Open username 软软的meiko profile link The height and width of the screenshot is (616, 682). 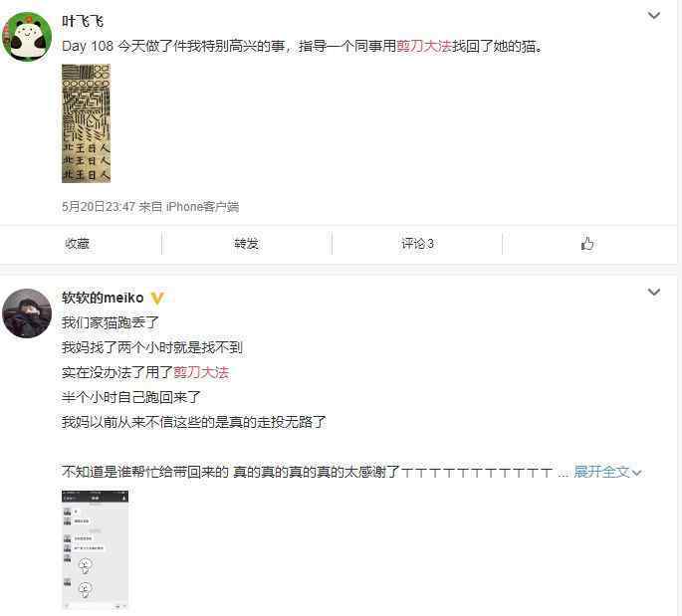(x=103, y=298)
